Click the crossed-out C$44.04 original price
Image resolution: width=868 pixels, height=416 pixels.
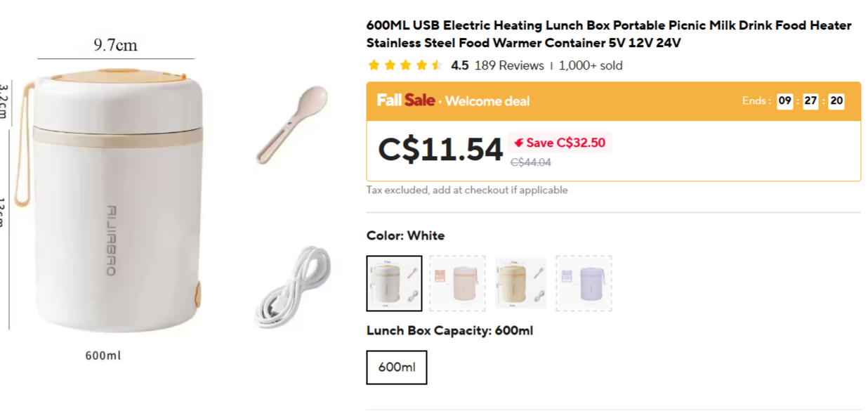(530, 162)
